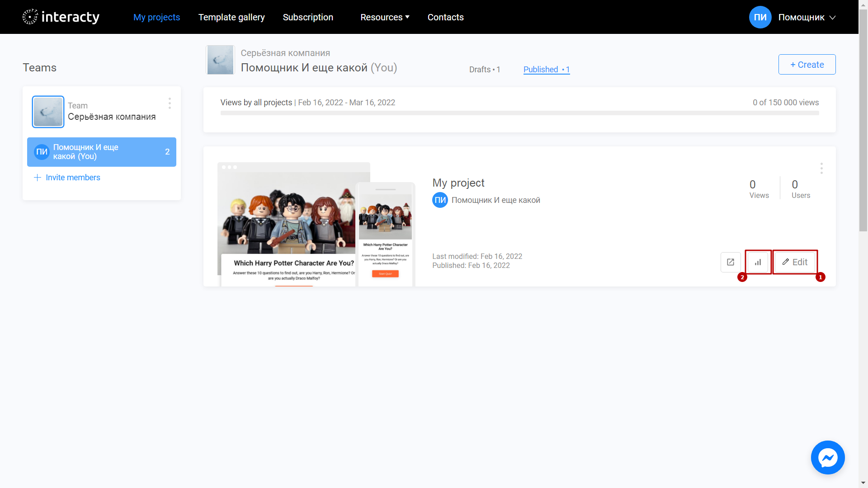
Task: Click the Contacts navigation link
Action: click(x=445, y=17)
